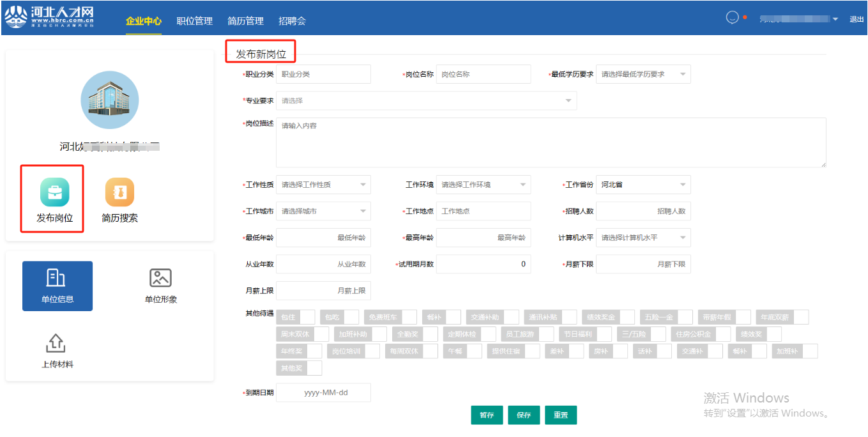Expand the 专业要求 selection dropdown
Screen dimensions: 868x437
click(426, 101)
